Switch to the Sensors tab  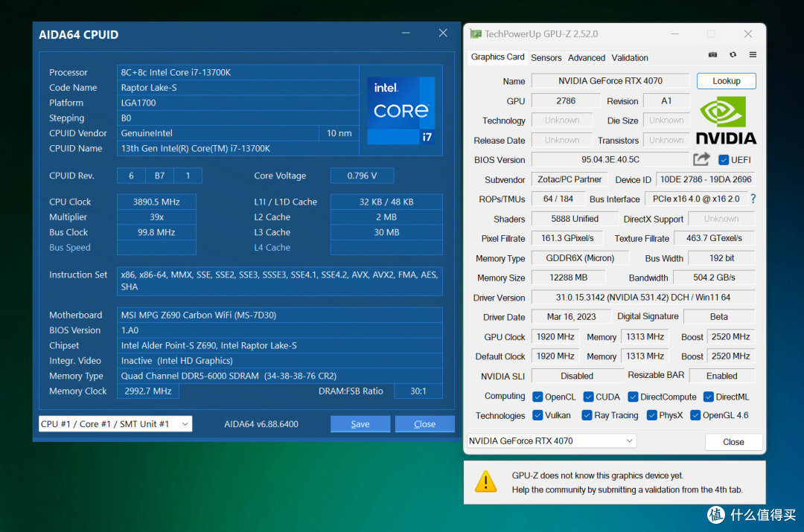click(546, 58)
